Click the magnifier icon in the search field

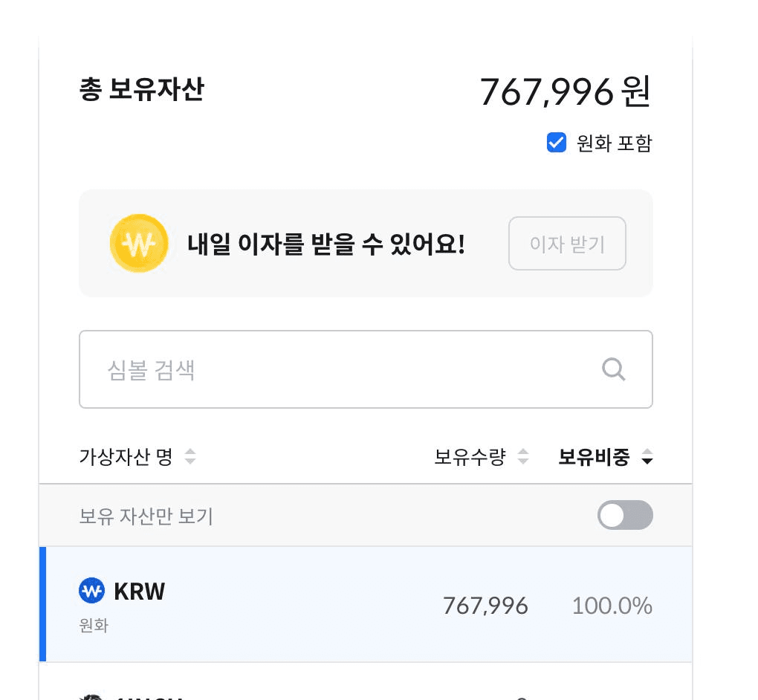tap(614, 369)
